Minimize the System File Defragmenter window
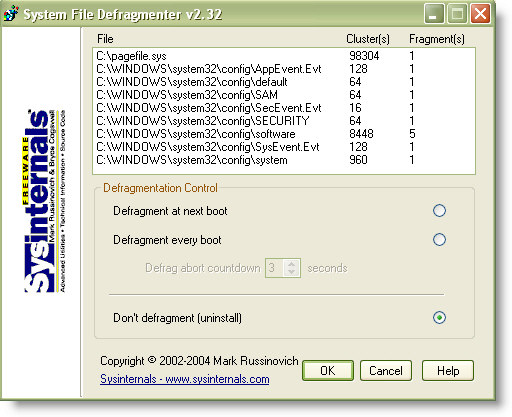 pyautogui.click(x=434, y=13)
